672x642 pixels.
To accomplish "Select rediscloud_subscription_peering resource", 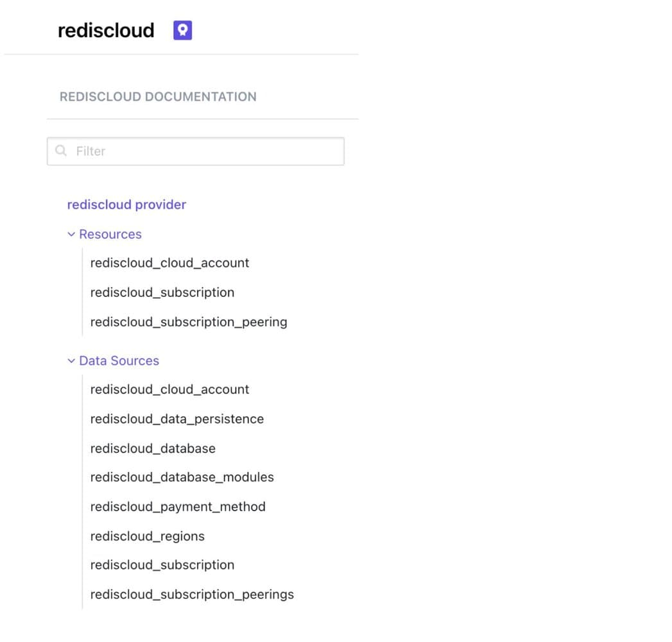I will click(x=189, y=321).
